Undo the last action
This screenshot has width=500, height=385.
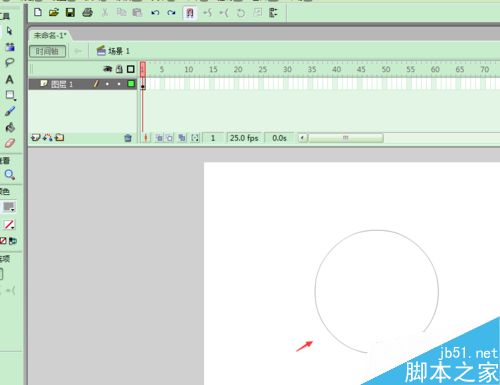pos(155,13)
